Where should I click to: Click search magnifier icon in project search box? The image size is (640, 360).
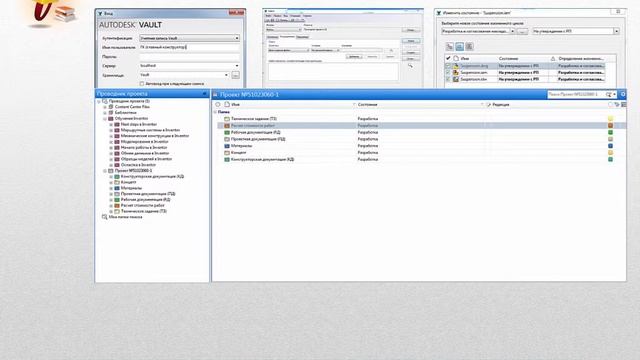609,94
